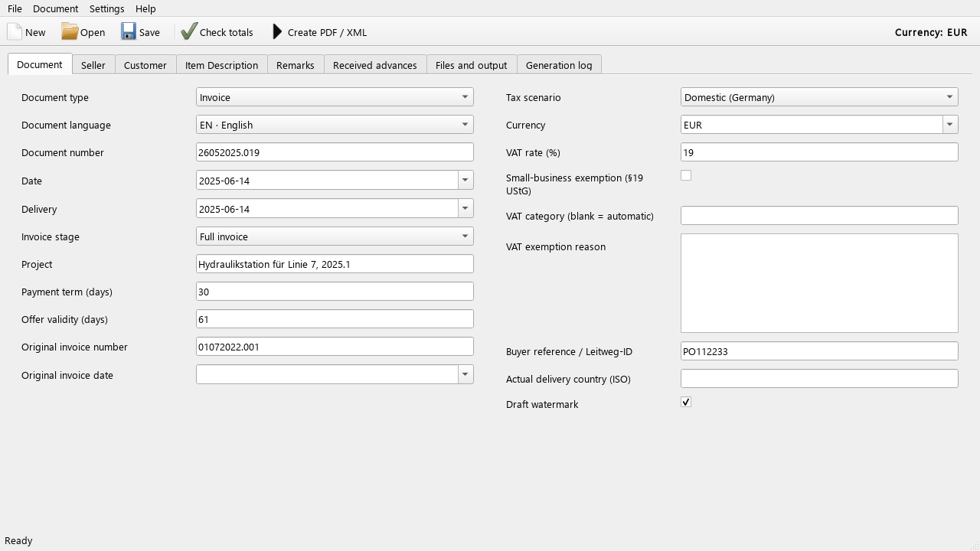Click the Open folder icon
The height and width of the screenshot is (551, 980).
click(x=70, y=31)
